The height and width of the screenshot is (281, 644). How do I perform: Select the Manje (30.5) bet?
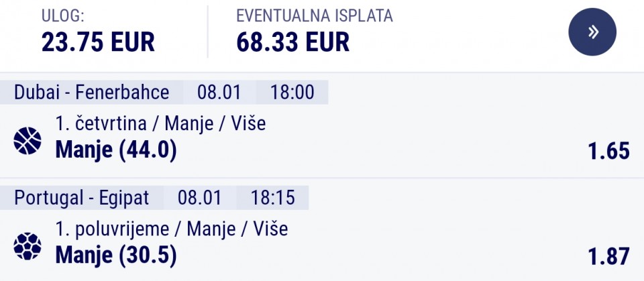(x=116, y=255)
